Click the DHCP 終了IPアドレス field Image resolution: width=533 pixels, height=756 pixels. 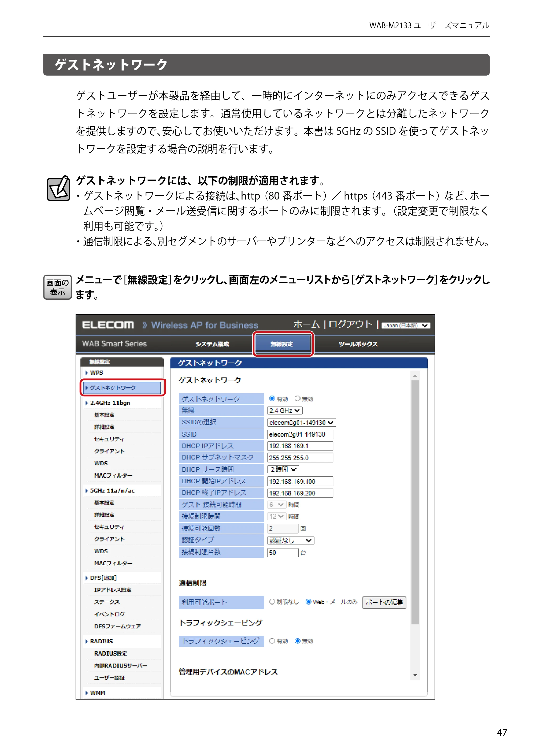[x=300, y=493]
